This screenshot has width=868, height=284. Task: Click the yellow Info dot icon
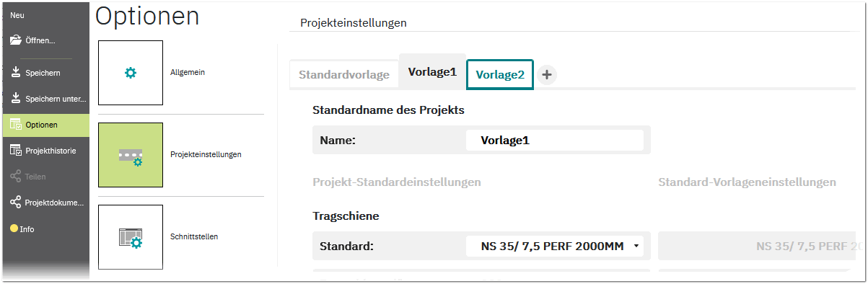(14, 228)
